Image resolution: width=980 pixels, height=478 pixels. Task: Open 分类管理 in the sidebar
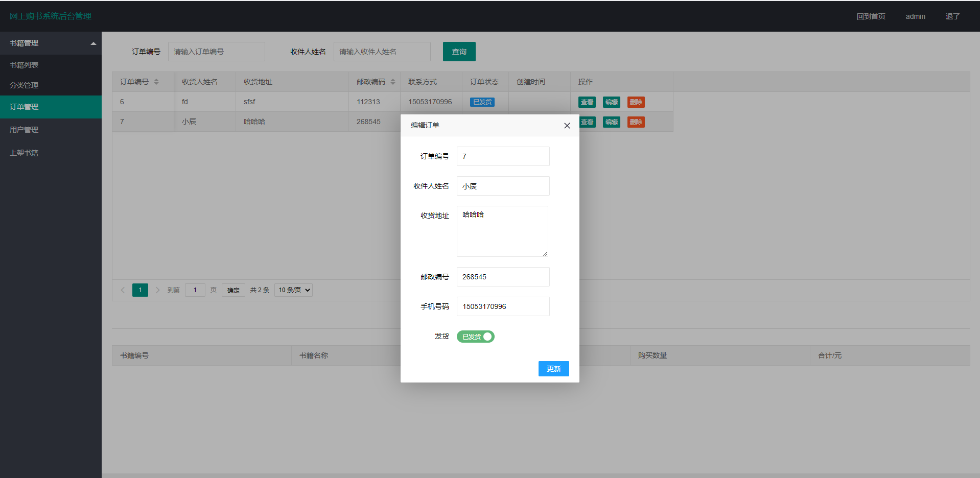coord(51,85)
